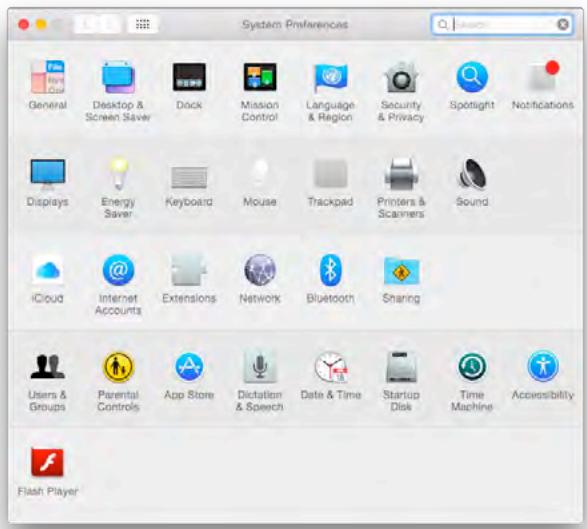Open Energy Saver pane
The height and width of the screenshot is (529, 587).
(x=118, y=174)
